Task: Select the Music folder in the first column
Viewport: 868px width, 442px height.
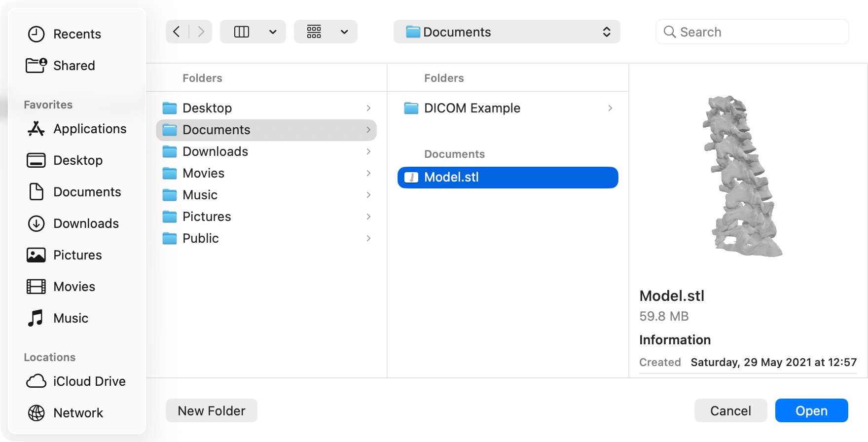Action: click(266, 195)
